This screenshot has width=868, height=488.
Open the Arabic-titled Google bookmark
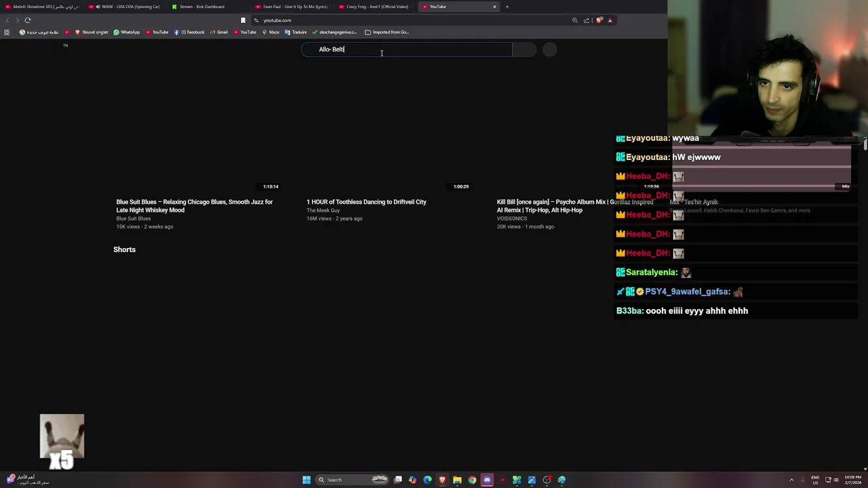[39, 32]
